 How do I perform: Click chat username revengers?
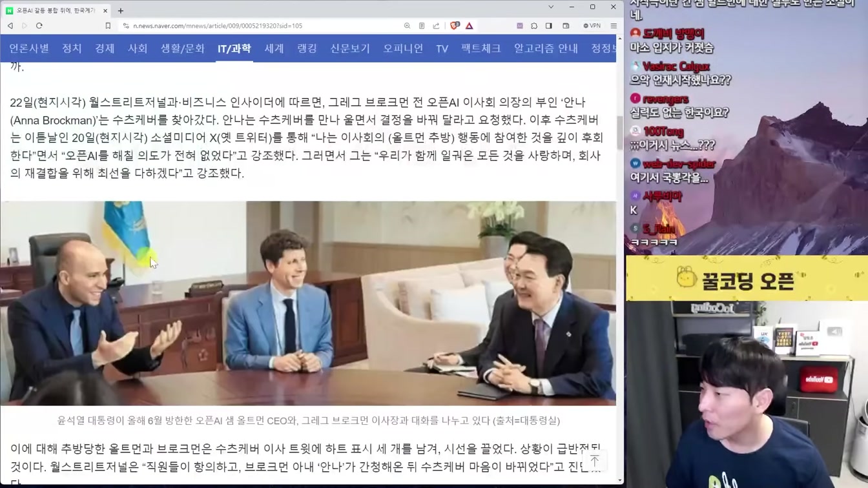point(665,99)
